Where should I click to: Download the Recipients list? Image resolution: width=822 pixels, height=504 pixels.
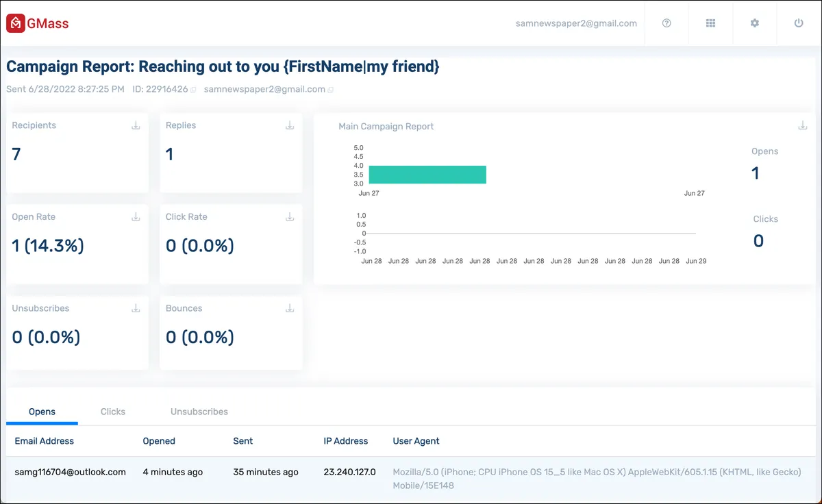(x=136, y=125)
